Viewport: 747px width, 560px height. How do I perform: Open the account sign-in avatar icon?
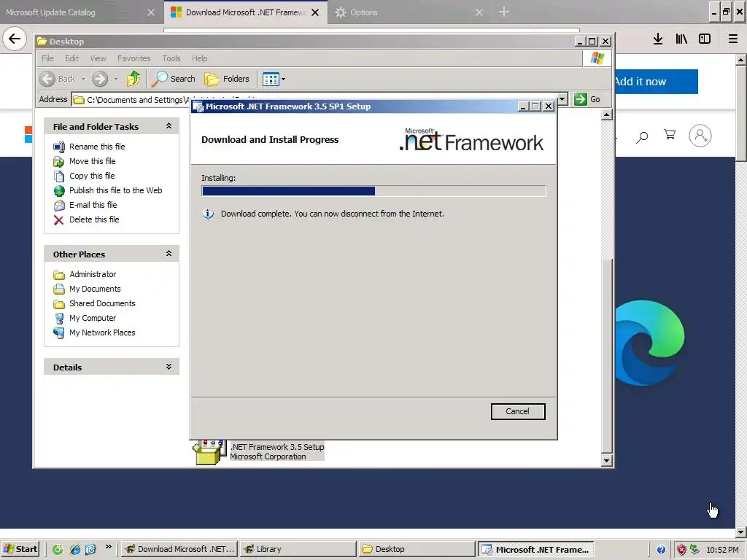pyautogui.click(x=700, y=136)
